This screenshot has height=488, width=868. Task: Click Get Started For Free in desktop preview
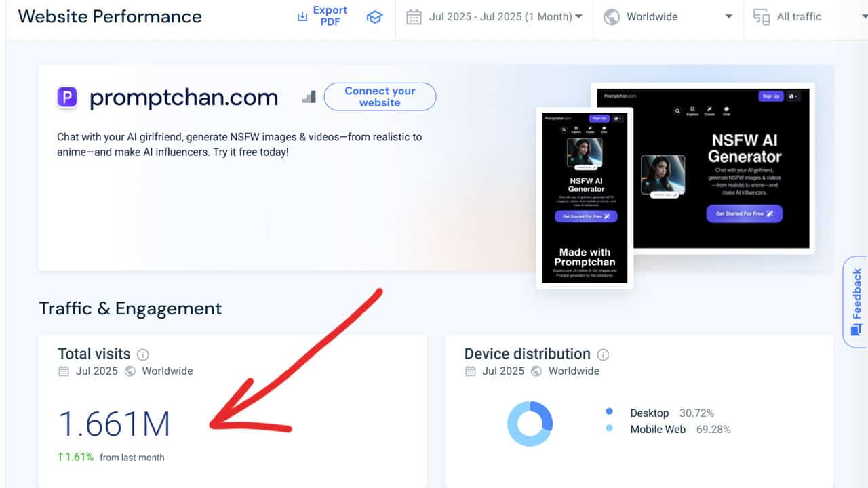(745, 213)
